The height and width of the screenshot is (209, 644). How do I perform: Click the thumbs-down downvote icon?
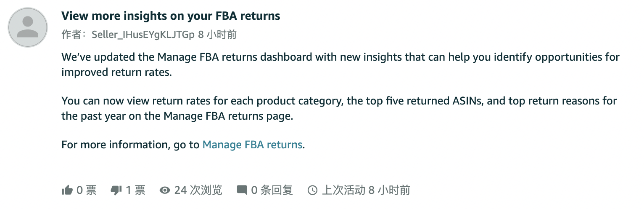116,190
